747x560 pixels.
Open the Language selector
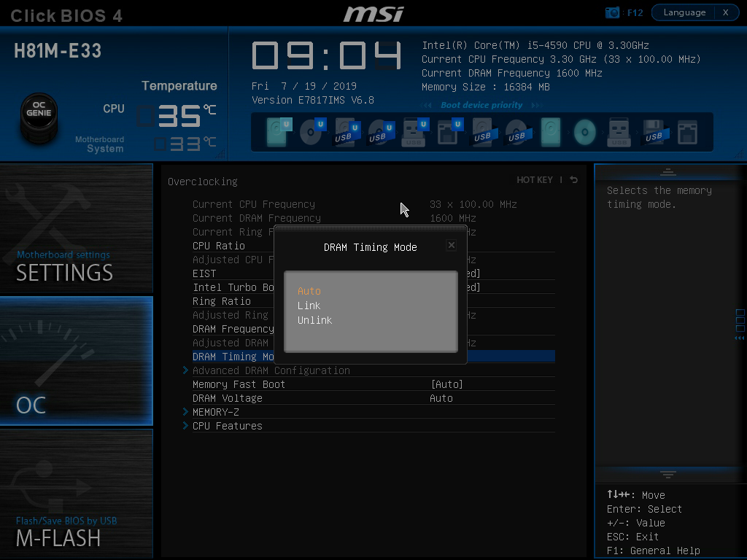pyautogui.click(x=684, y=12)
